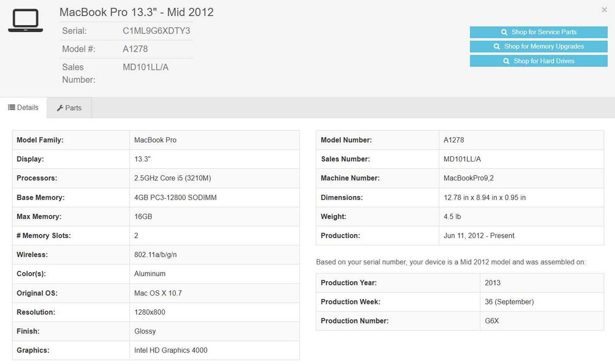Click the Dimensions: row label
This screenshot has height=364, width=615.
tap(341, 198)
